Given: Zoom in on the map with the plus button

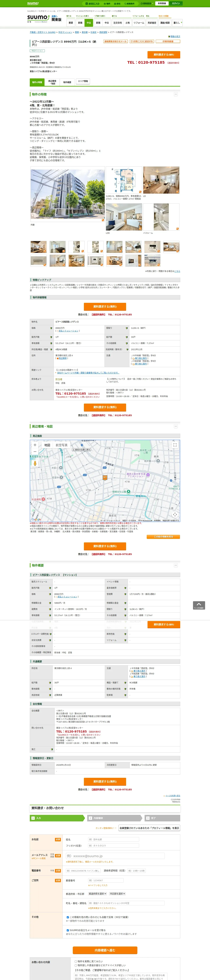Looking at the screenshot, I should 35,445.
